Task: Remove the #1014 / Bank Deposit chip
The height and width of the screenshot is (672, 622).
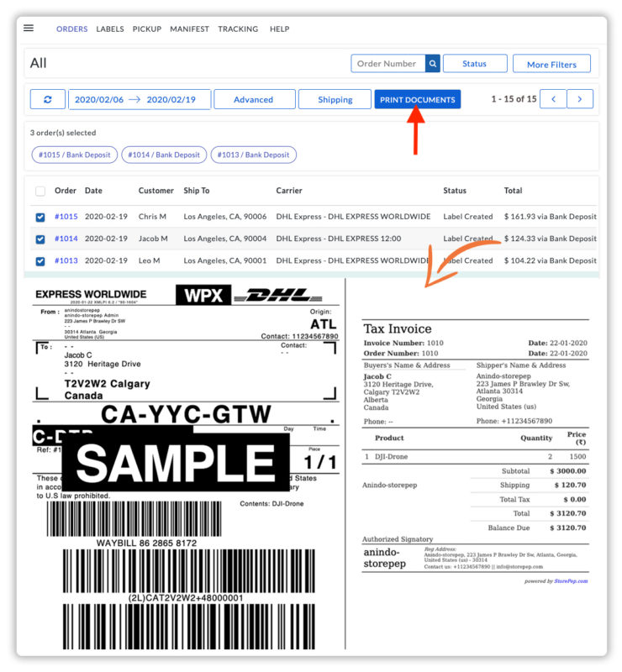Action: tap(164, 155)
